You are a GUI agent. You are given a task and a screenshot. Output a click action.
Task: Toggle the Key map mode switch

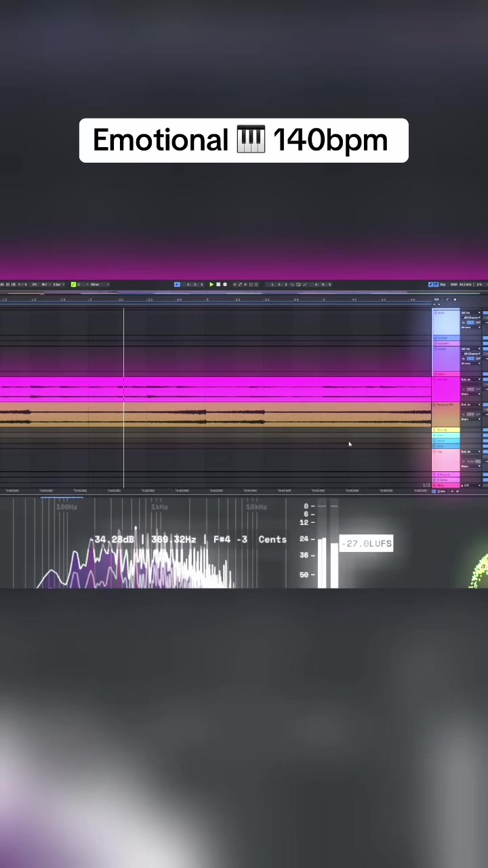click(x=443, y=284)
